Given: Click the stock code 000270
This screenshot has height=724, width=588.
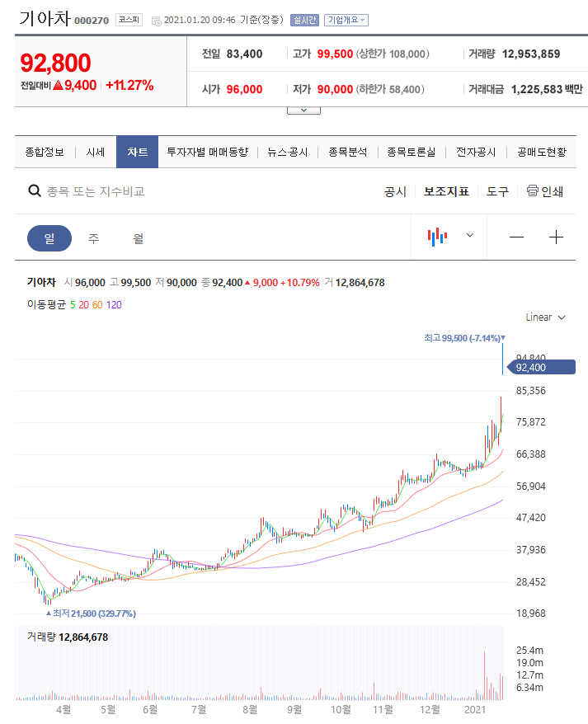Looking at the screenshot, I should [x=92, y=21].
